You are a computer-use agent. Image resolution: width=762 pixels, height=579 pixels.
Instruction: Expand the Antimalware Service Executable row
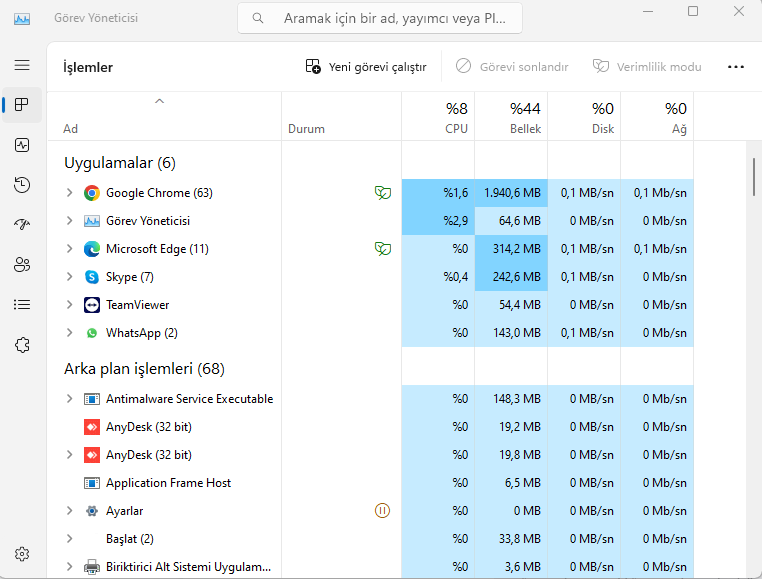69,399
